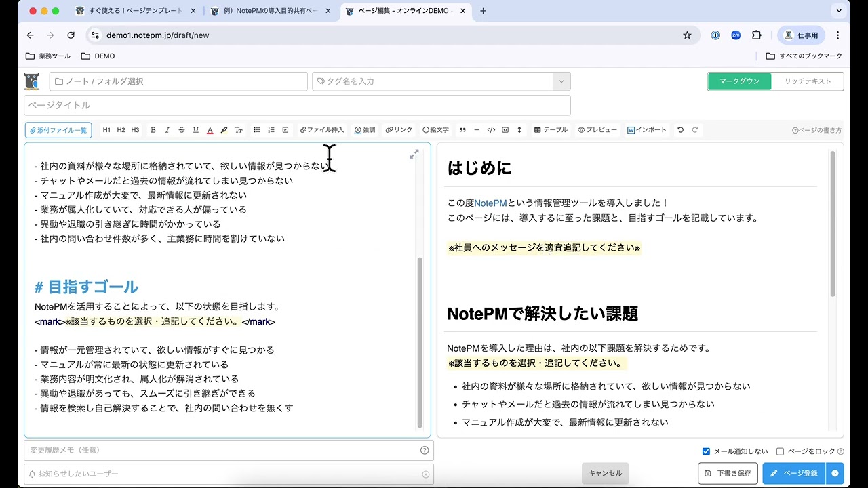
Task: Select the strikethrough formatting icon
Action: (x=182, y=129)
